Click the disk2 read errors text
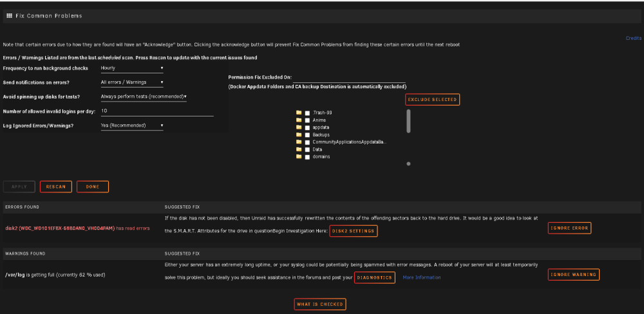Viewport: 644px width, 314px height. (78, 228)
